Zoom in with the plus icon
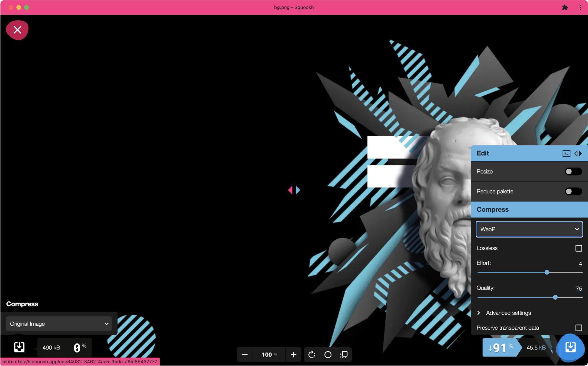The image size is (588, 366). (293, 354)
